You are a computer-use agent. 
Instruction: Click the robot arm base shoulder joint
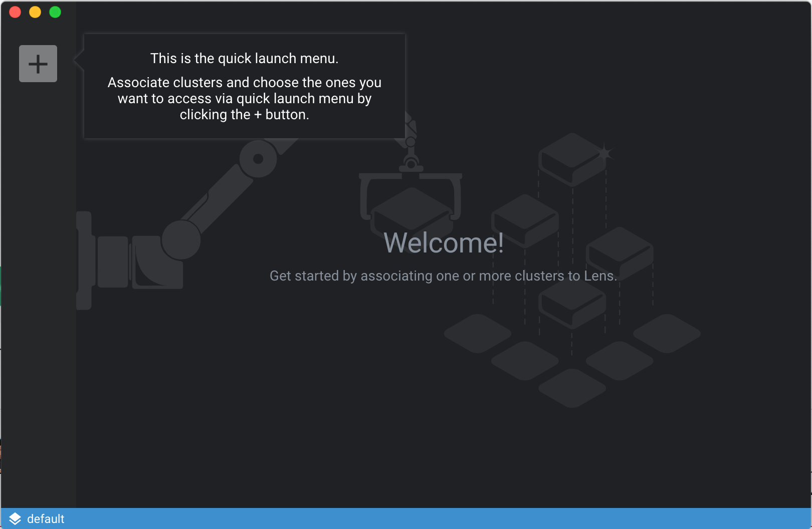coord(180,240)
